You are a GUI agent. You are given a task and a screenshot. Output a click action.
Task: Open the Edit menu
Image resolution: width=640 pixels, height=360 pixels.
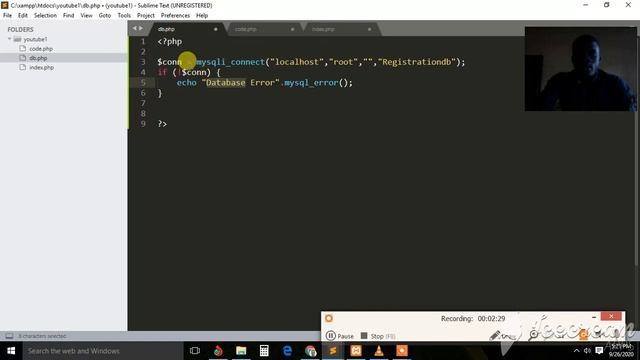pyautogui.click(x=22, y=16)
